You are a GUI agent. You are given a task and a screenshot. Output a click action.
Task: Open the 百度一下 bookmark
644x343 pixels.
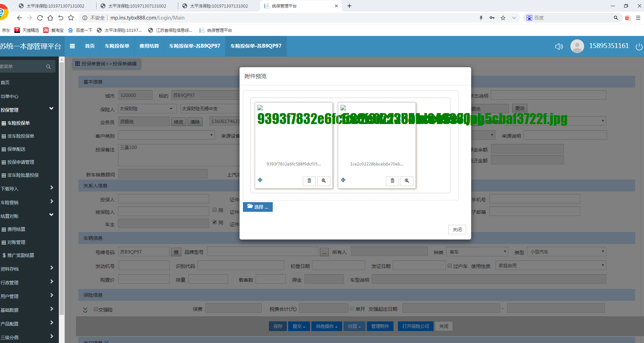click(x=80, y=30)
